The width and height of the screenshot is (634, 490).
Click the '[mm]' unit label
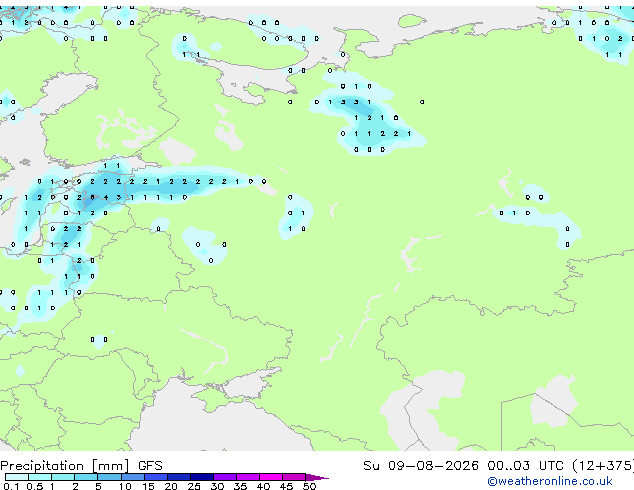(x=111, y=466)
